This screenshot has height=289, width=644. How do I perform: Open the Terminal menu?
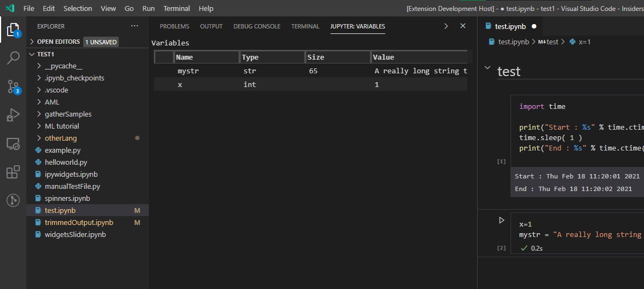coord(177,8)
